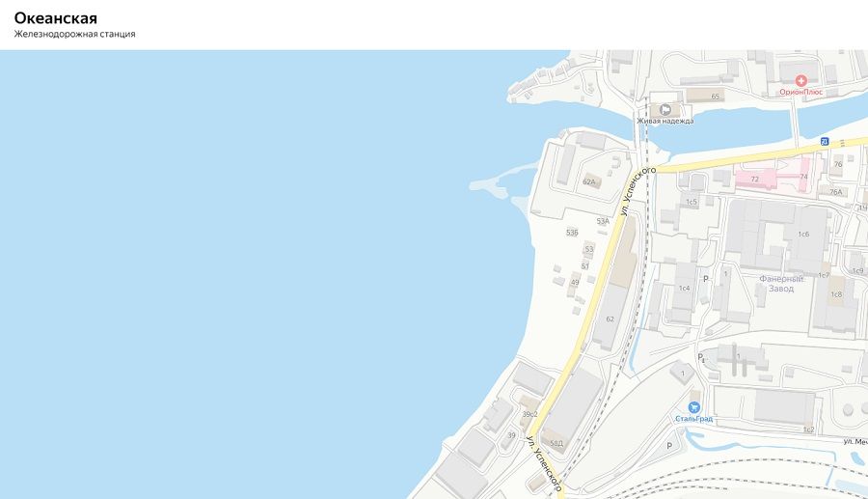
Task: Select the pink building numbered 72
Action: (754, 180)
